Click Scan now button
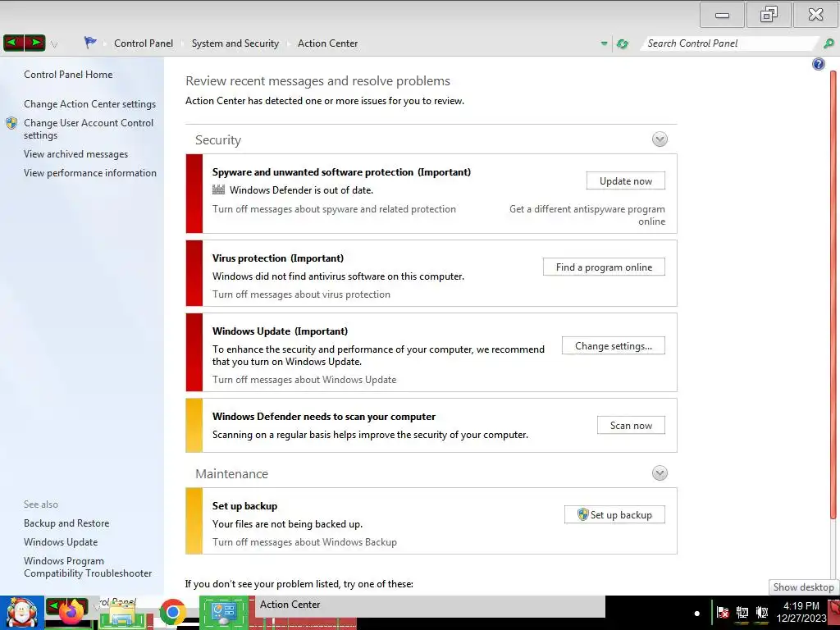The image size is (840, 630). click(631, 426)
